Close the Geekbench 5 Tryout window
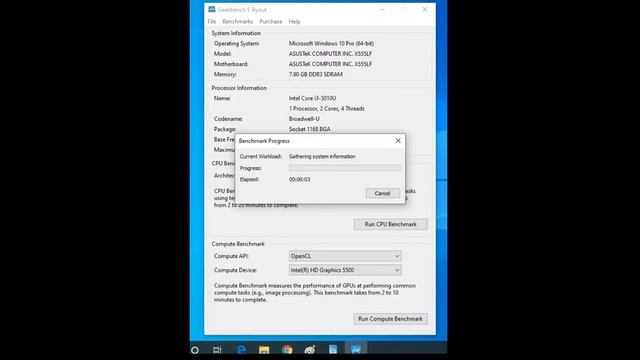 [425, 9]
